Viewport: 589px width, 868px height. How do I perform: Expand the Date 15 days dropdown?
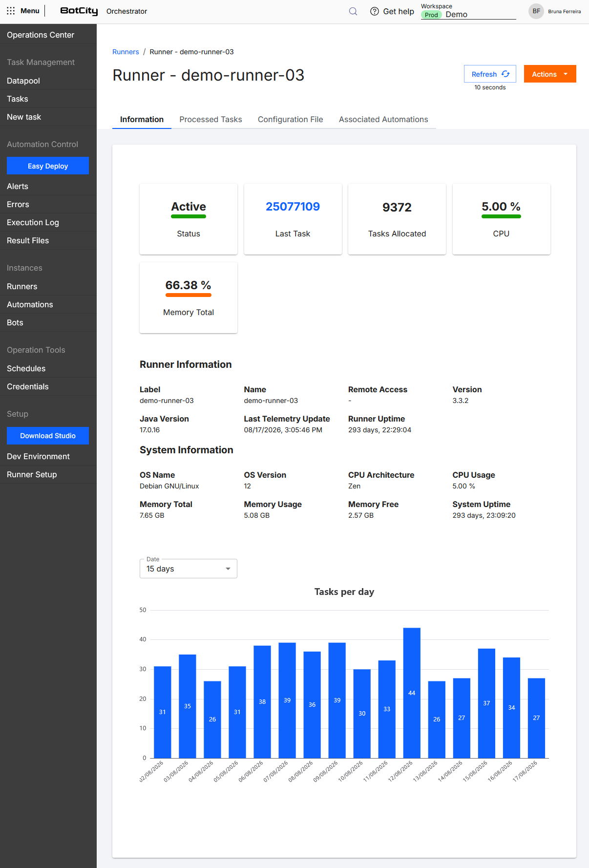coord(189,569)
